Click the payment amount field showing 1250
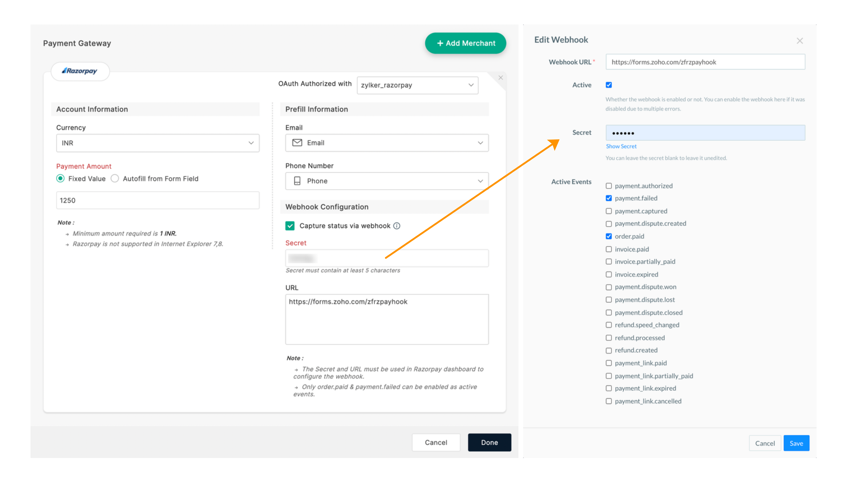The image size is (868, 480). click(x=158, y=200)
